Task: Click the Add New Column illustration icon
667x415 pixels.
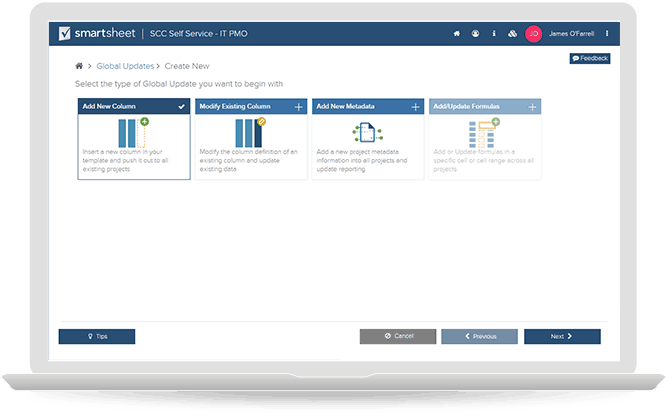Action: coord(133,132)
